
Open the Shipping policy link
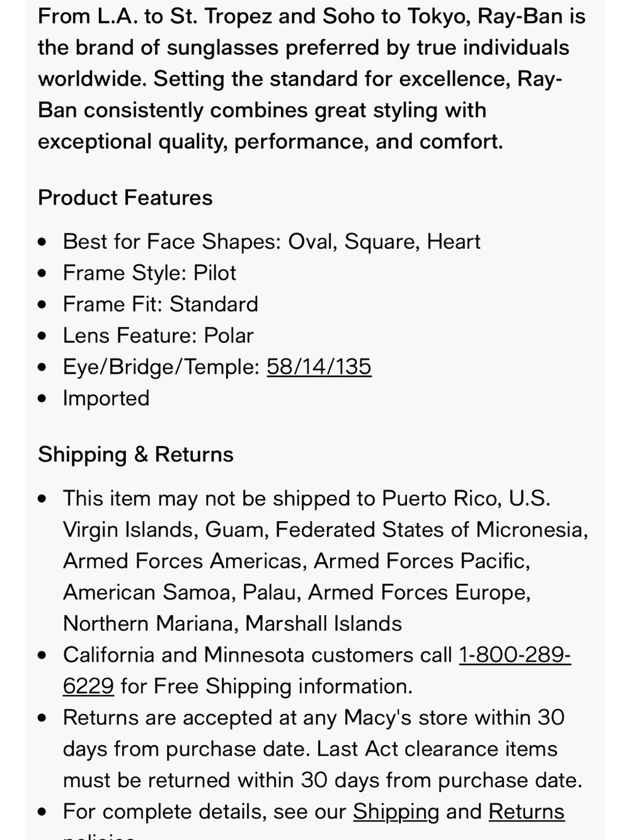tap(396, 811)
